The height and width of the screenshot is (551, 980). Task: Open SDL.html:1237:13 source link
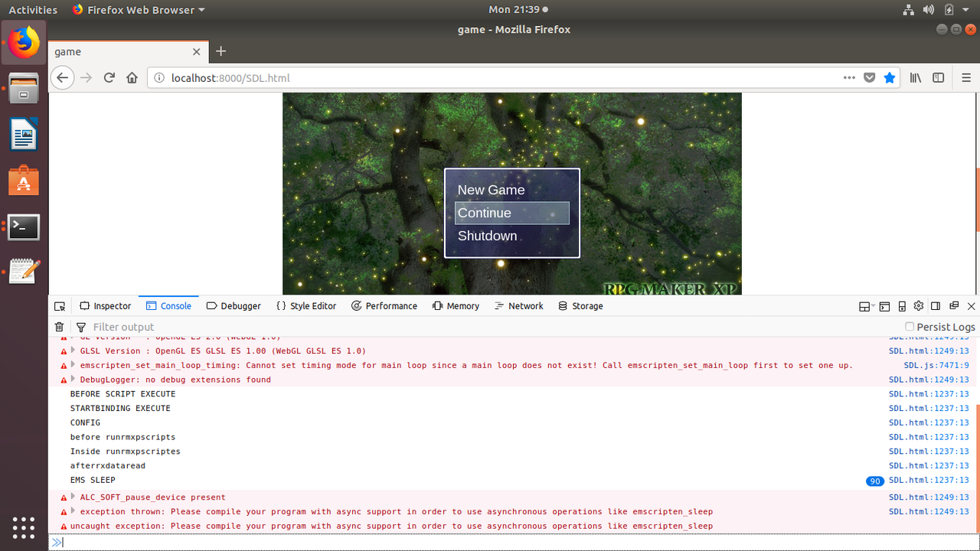(x=929, y=393)
